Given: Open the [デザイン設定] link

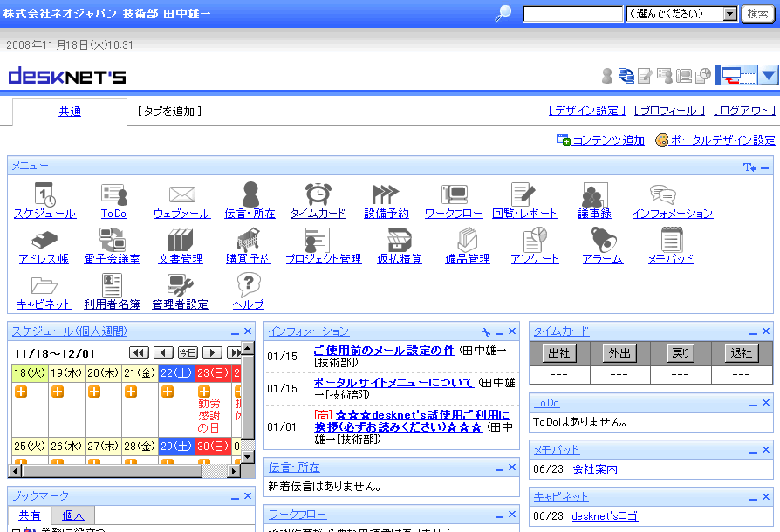Looking at the screenshot, I should (587, 111).
